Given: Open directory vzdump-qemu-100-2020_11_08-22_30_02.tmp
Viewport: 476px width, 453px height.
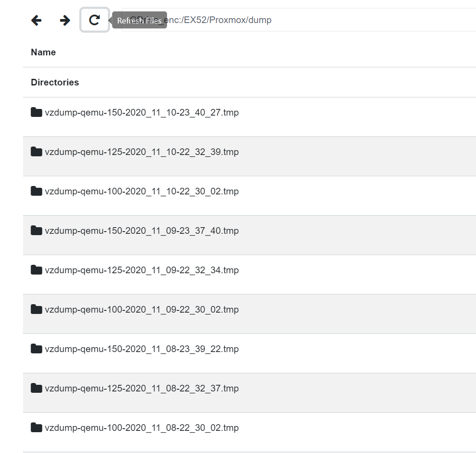Looking at the screenshot, I should click(x=142, y=428).
